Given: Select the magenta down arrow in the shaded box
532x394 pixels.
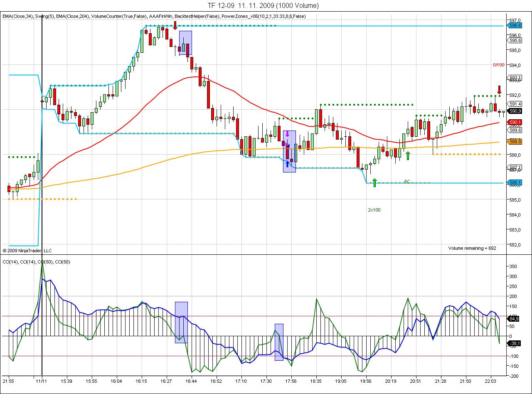Looking at the screenshot, I should (x=287, y=135).
